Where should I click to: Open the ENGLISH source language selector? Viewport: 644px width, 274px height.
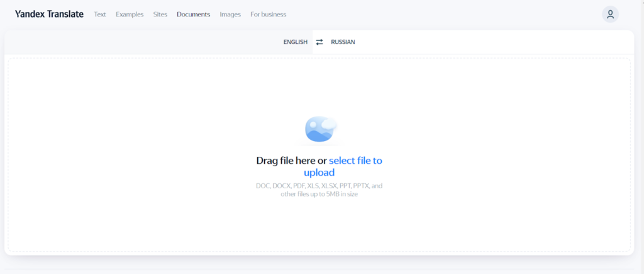295,42
